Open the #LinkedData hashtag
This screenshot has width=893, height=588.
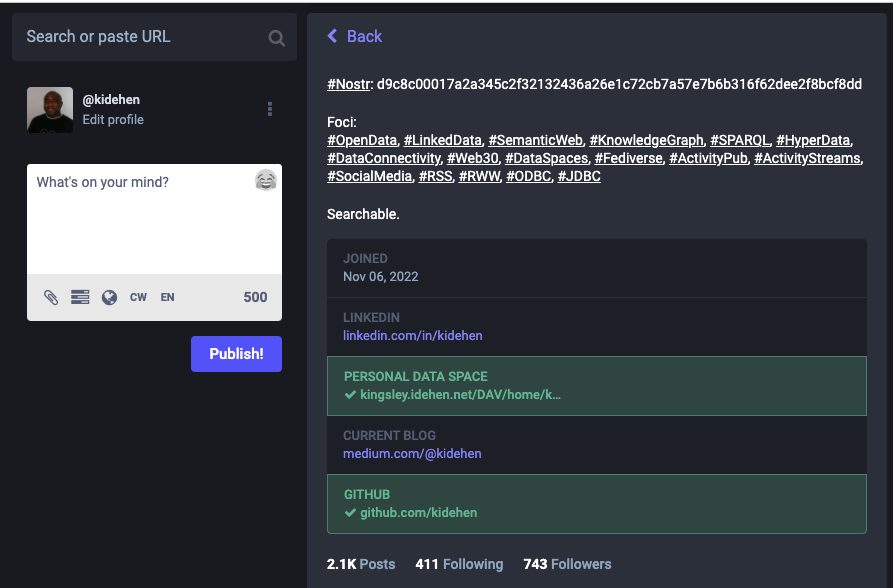pyautogui.click(x=443, y=140)
